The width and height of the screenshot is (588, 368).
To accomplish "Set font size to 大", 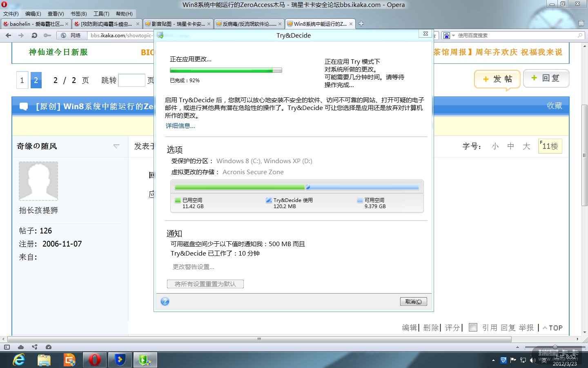I will (x=526, y=146).
